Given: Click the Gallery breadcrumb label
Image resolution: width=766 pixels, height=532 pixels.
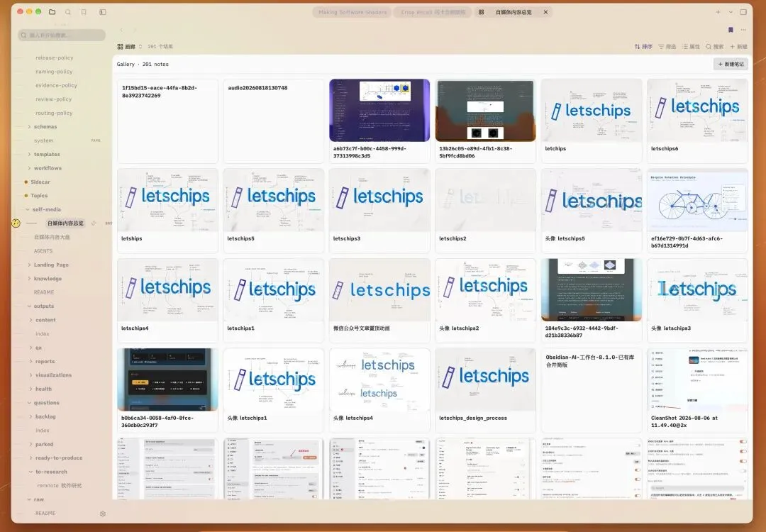Looking at the screenshot, I should point(126,64).
